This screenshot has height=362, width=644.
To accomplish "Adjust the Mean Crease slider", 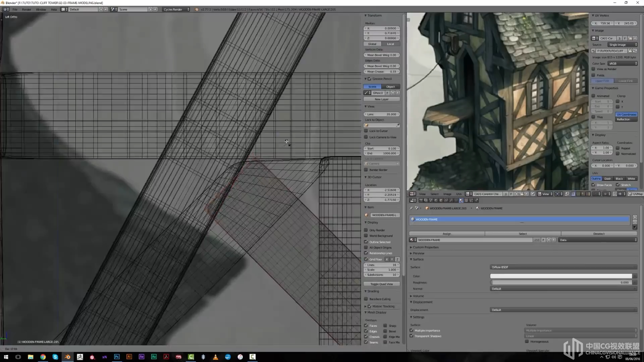I will click(x=382, y=72).
